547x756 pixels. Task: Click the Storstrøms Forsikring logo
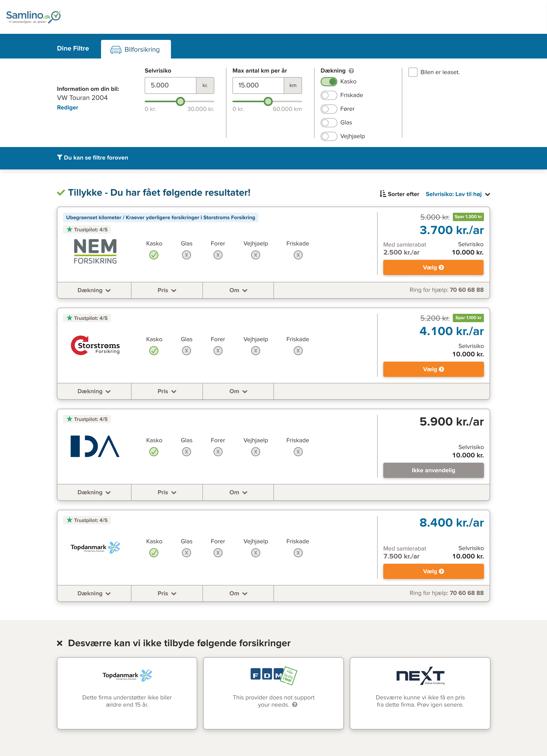tap(95, 346)
